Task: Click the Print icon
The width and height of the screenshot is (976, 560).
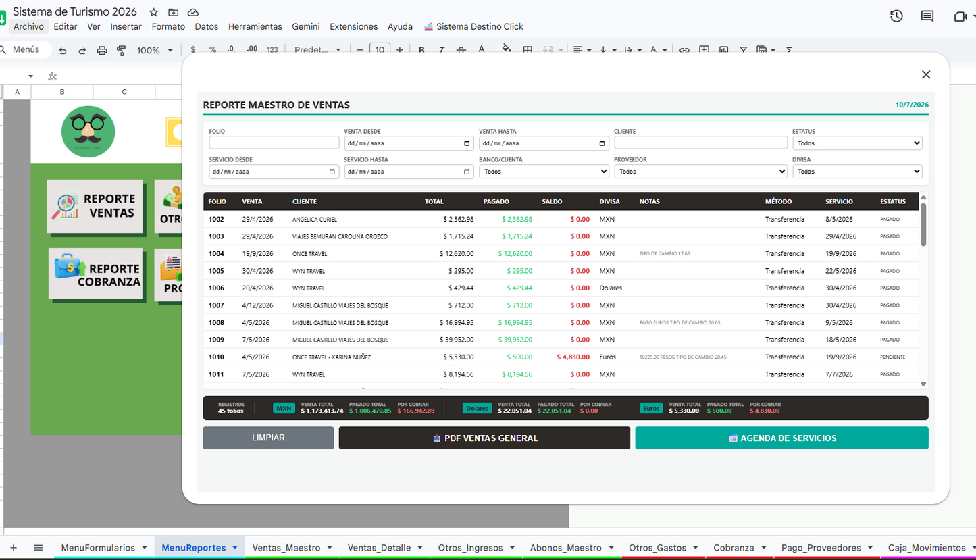Action: 102,50
